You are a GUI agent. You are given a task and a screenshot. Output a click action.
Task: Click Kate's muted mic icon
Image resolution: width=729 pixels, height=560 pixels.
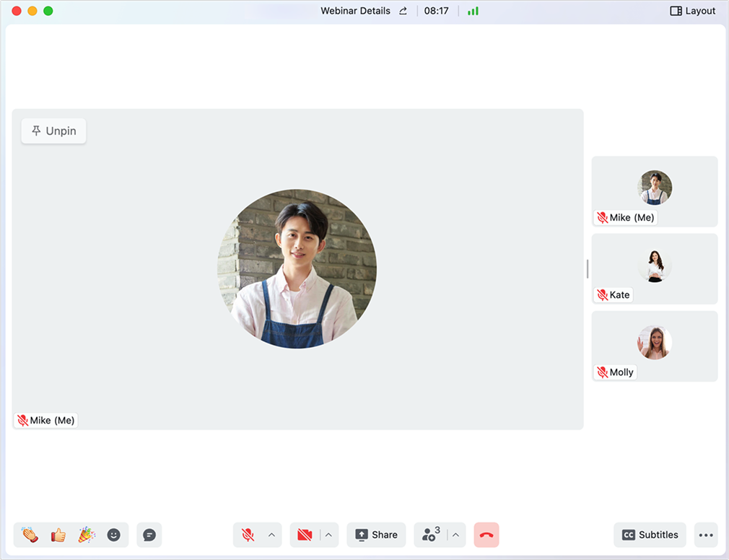click(x=603, y=295)
